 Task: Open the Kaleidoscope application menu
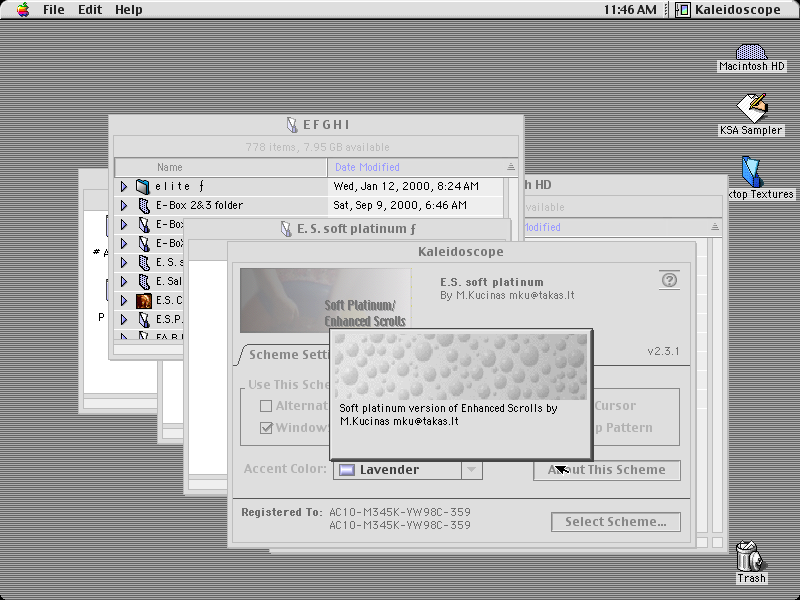coord(729,10)
